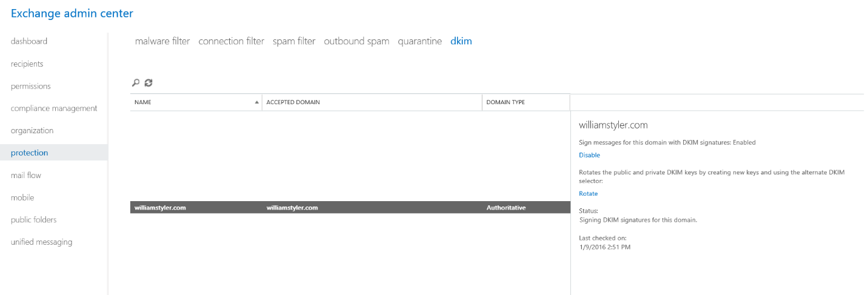Open the malware filter tab
The image size is (868, 295).
(162, 41)
